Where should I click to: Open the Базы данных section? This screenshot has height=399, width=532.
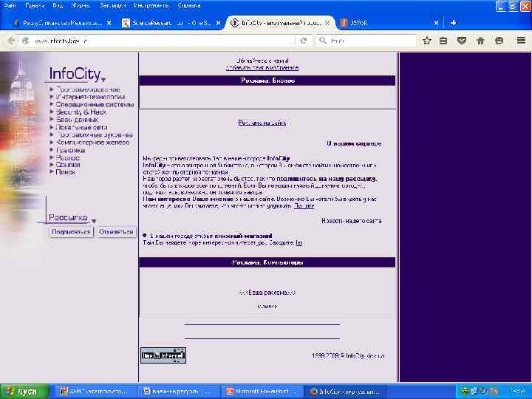coord(77,120)
